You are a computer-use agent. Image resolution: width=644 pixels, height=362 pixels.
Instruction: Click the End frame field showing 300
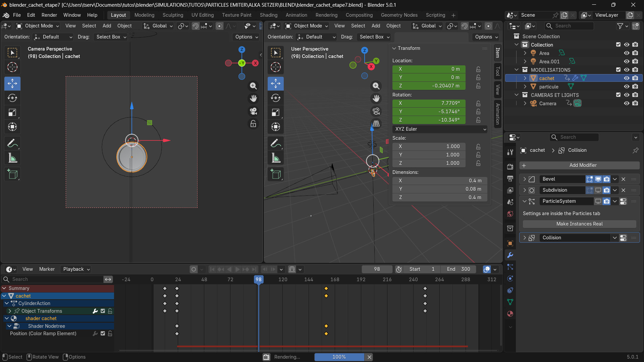[x=458, y=269]
